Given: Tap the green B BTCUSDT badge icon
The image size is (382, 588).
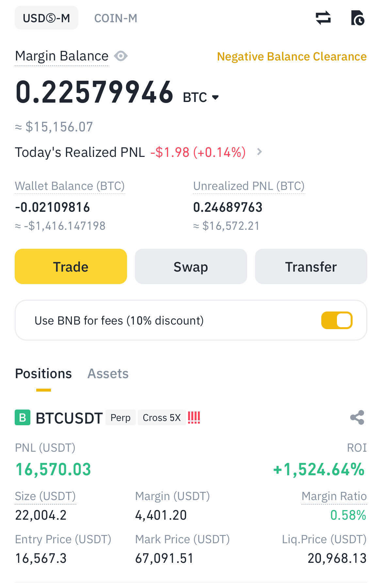Looking at the screenshot, I should pos(23,417).
